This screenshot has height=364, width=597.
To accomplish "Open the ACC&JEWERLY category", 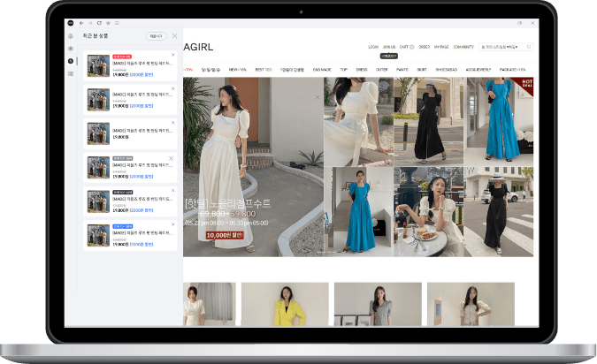I will [478, 70].
